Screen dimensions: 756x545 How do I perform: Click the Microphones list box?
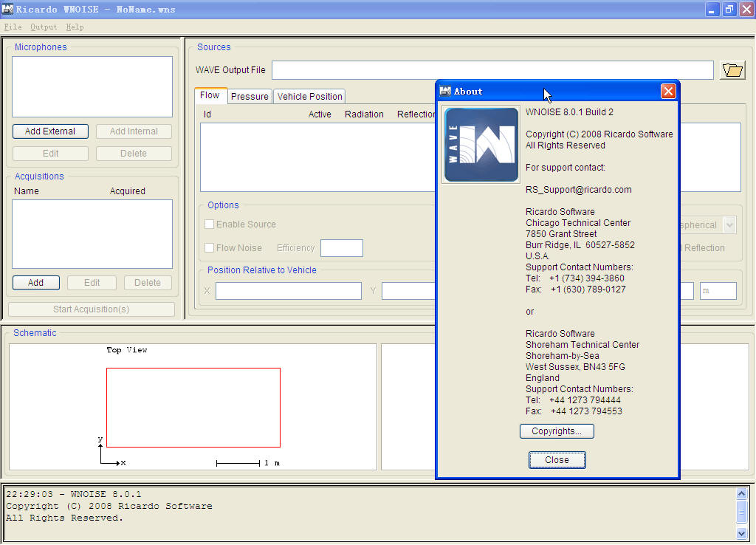pyautogui.click(x=92, y=87)
